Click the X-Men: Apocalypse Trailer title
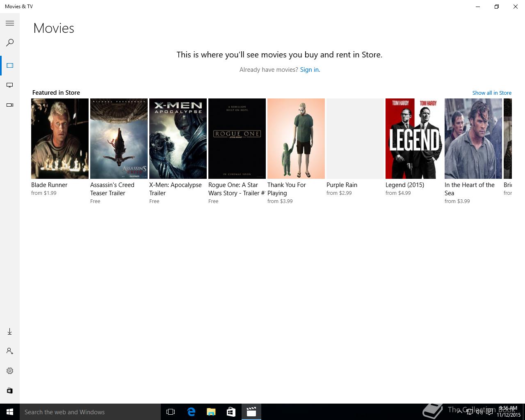 [176, 189]
